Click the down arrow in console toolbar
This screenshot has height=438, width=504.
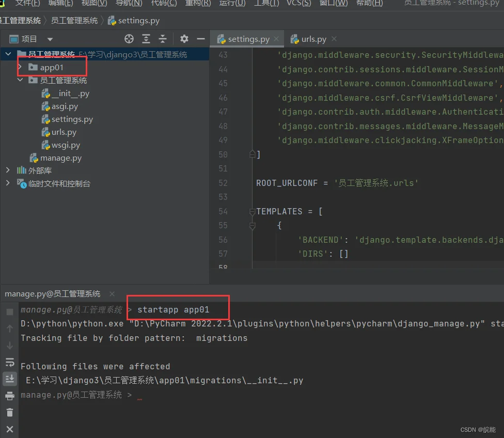click(x=10, y=346)
